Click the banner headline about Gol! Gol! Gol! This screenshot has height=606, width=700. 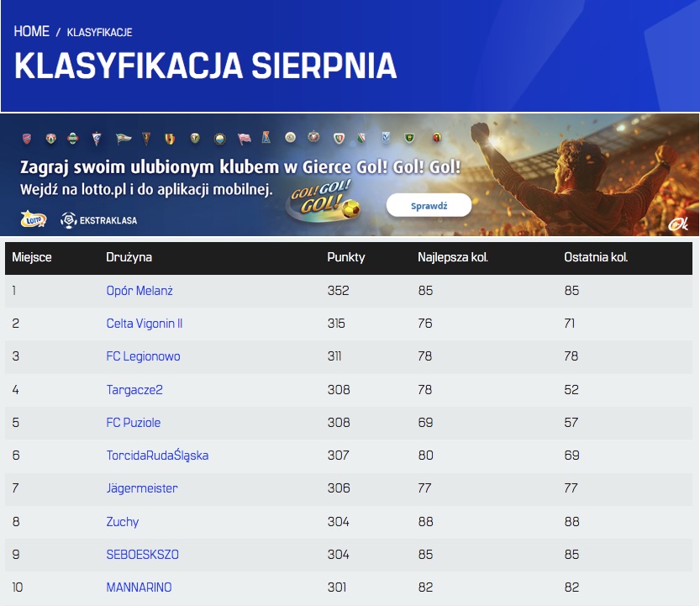[x=240, y=167]
